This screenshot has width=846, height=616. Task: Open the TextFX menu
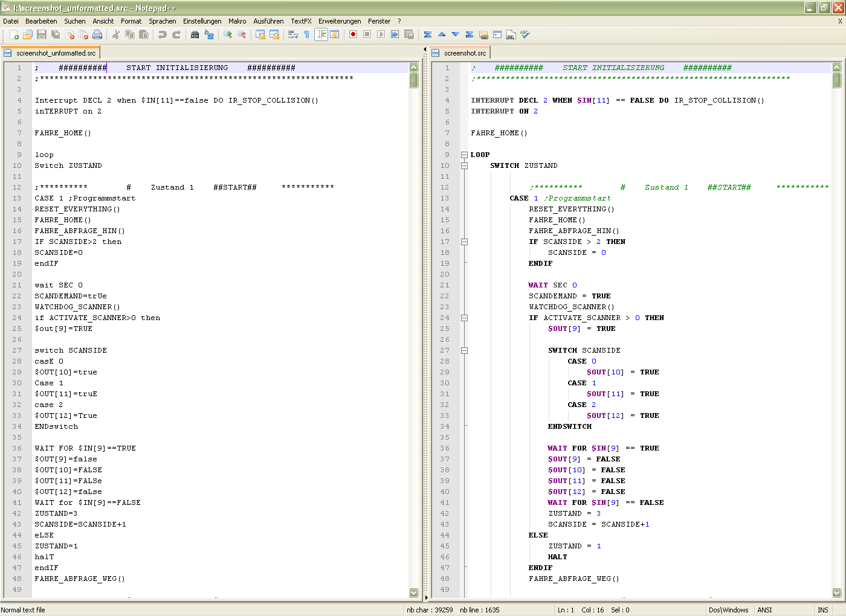302,21
